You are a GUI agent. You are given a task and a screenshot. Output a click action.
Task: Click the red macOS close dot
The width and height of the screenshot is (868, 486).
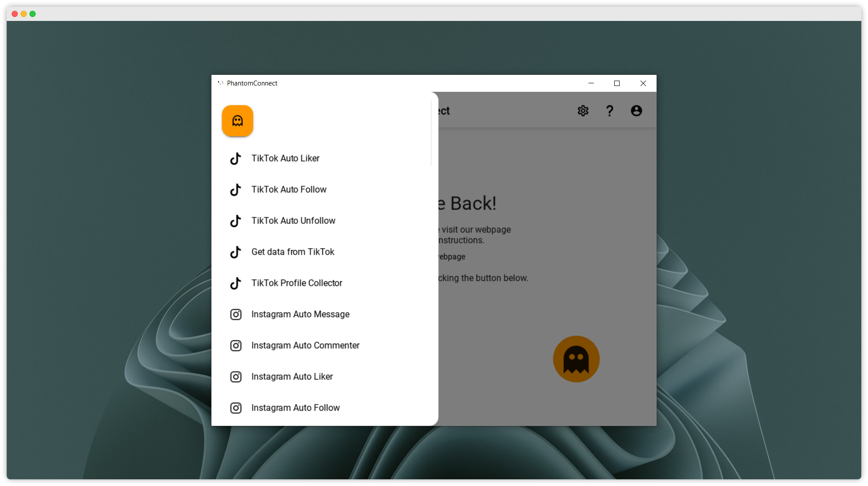coord(15,14)
